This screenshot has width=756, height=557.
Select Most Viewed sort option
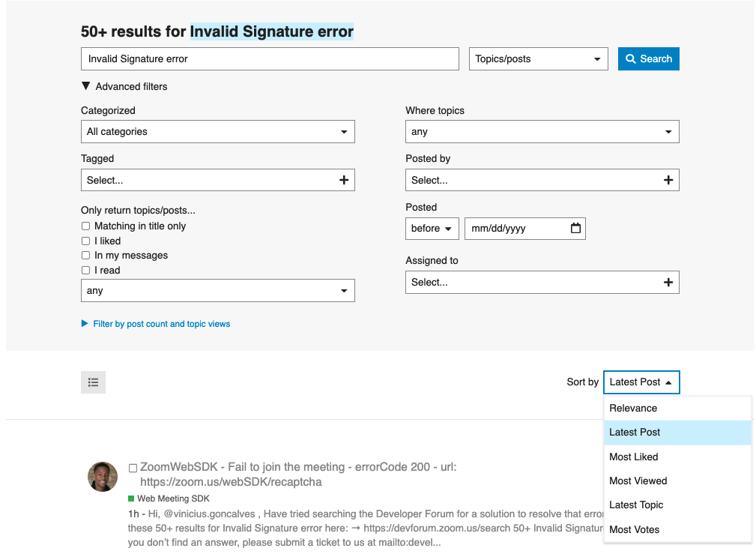638,481
